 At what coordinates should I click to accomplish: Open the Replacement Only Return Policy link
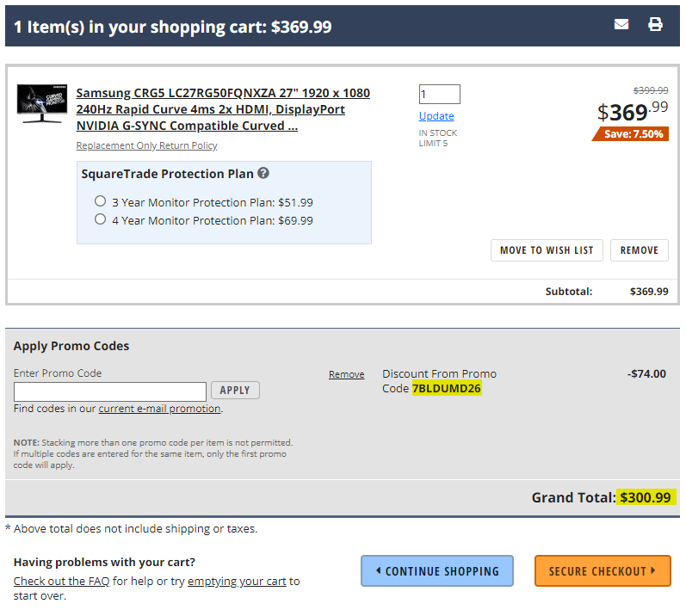[146, 145]
